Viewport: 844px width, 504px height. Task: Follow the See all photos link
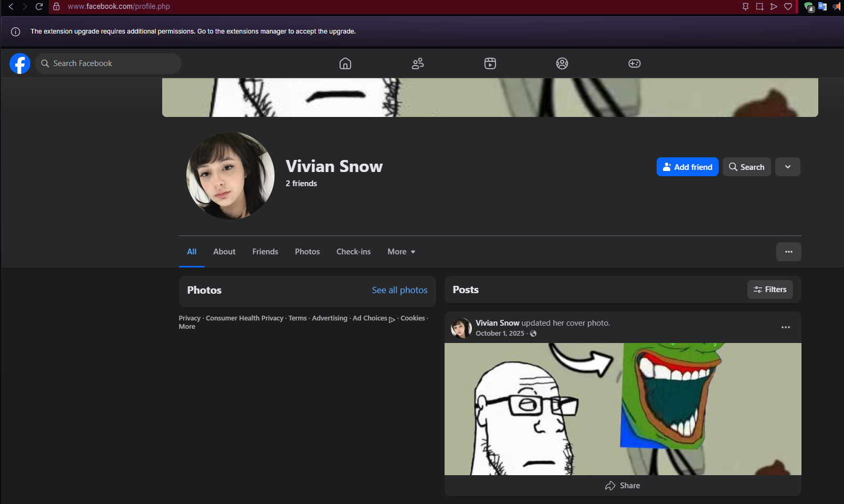(399, 290)
